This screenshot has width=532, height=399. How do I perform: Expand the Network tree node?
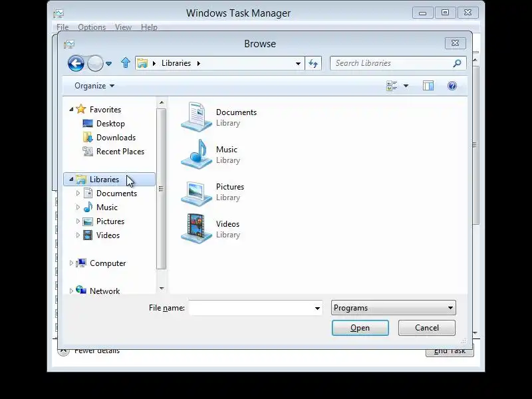71,291
